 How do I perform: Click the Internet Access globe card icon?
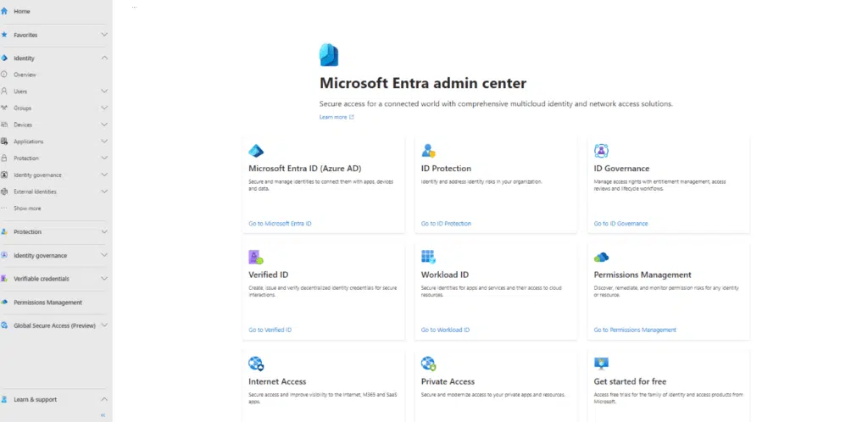pyautogui.click(x=256, y=364)
